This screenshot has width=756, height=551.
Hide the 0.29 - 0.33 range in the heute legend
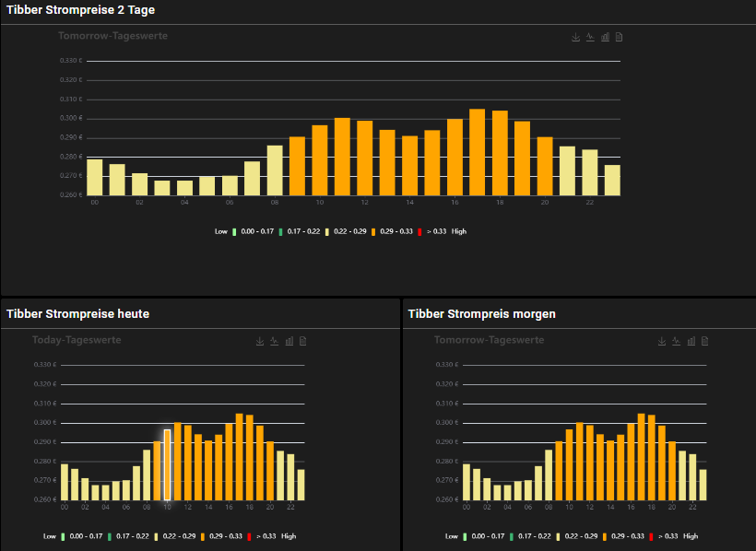point(221,536)
